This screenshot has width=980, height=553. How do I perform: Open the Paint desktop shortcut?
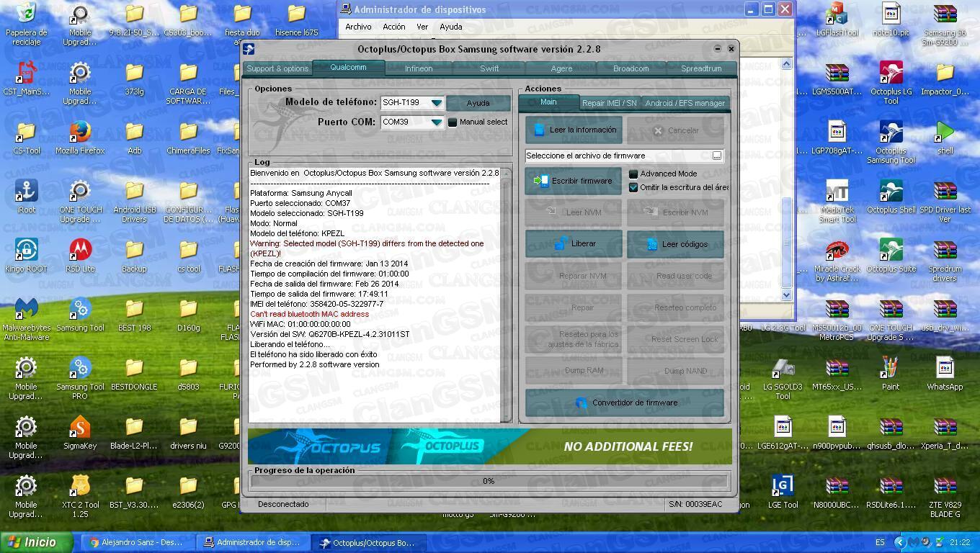tap(891, 374)
